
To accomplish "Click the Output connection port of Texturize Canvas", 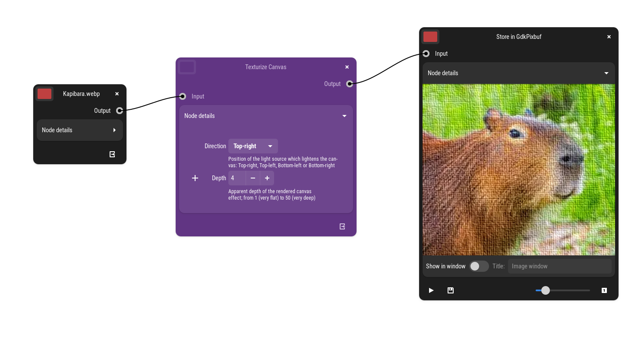I will tap(350, 84).
